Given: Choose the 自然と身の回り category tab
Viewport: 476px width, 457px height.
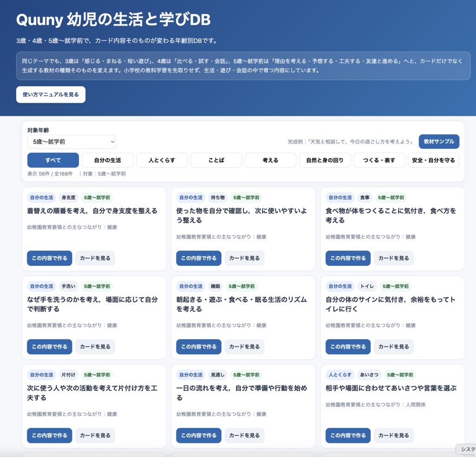Looking at the screenshot, I should pos(325,160).
